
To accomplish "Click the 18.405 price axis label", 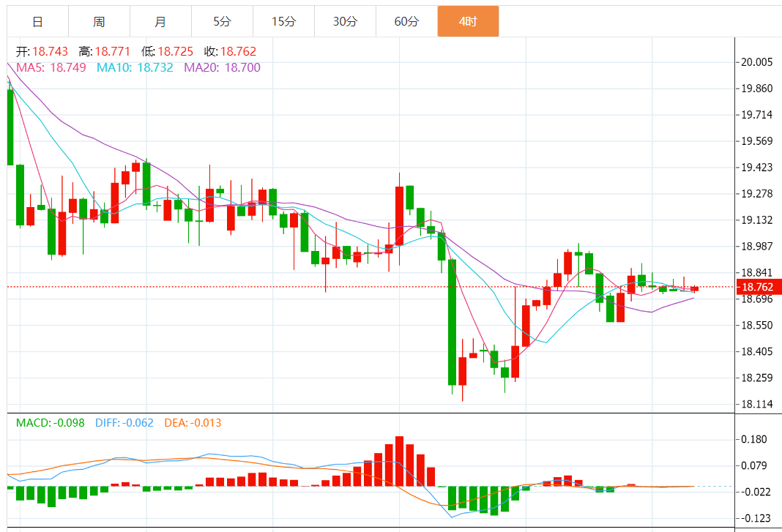I will tap(756, 351).
